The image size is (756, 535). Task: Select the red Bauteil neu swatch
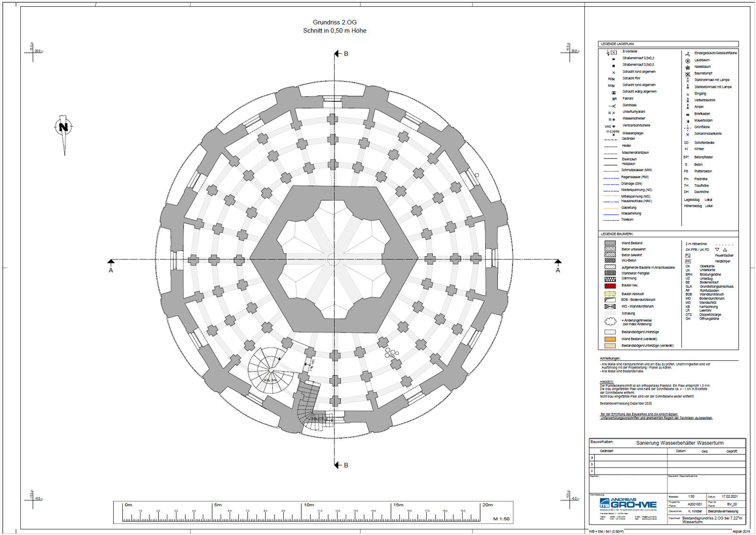coord(610,286)
